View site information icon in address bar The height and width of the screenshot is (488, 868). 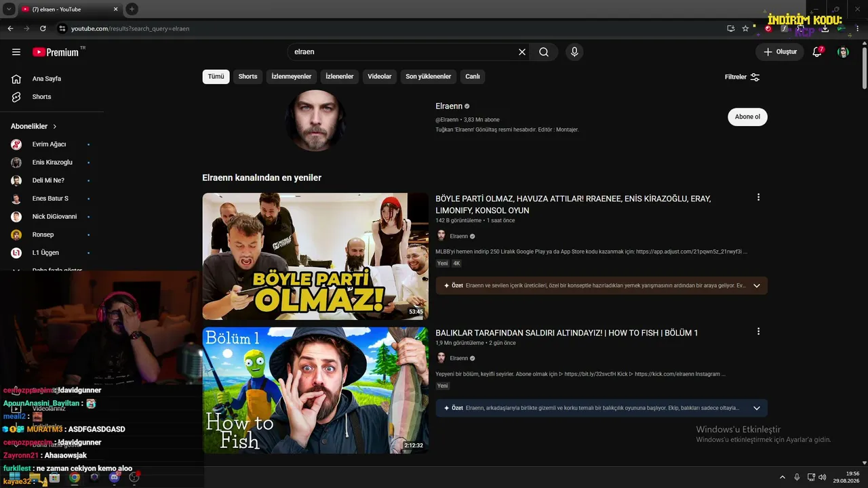click(x=62, y=28)
